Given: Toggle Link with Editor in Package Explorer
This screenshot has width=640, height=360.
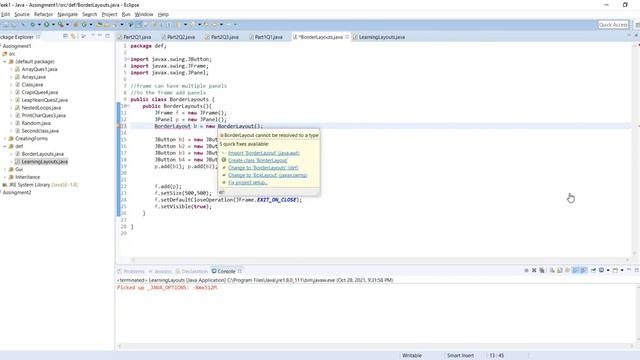Looking at the screenshot, I should [73, 36].
